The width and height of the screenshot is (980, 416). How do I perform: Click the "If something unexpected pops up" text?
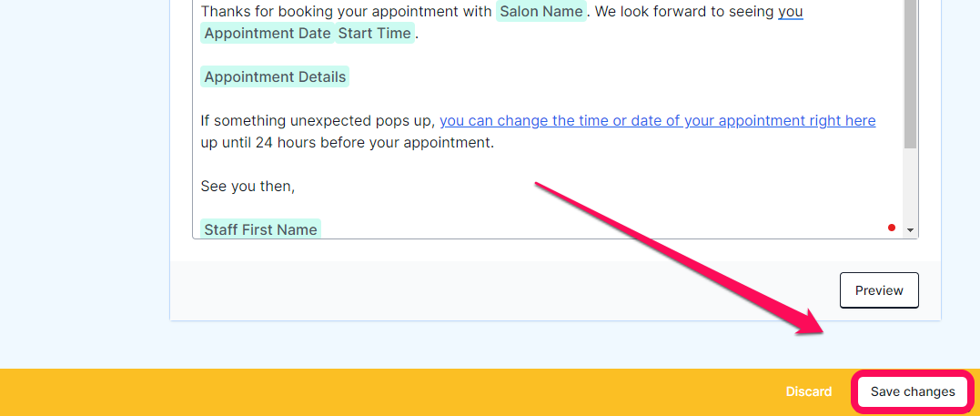coord(318,121)
